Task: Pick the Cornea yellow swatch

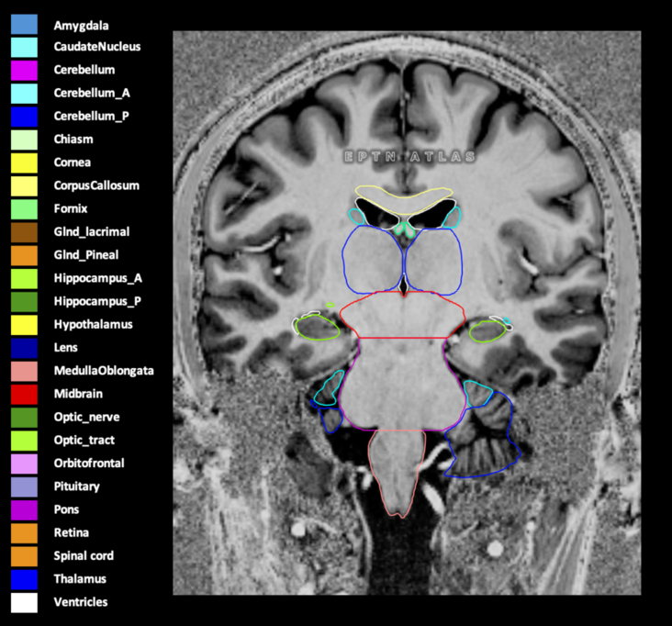Action: pos(24,163)
